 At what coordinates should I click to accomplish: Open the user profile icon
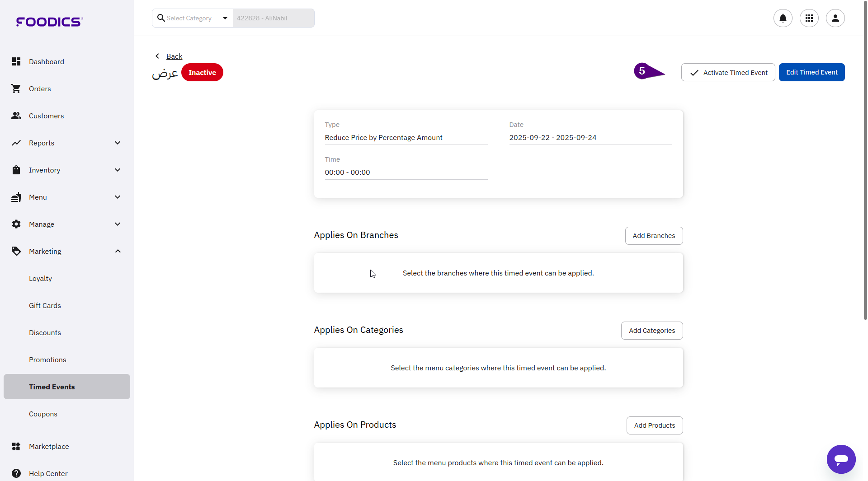click(835, 18)
